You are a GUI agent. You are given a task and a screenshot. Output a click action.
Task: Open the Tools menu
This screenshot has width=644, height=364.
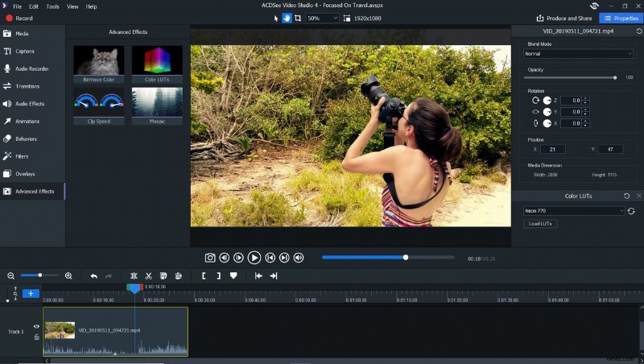[52, 6]
